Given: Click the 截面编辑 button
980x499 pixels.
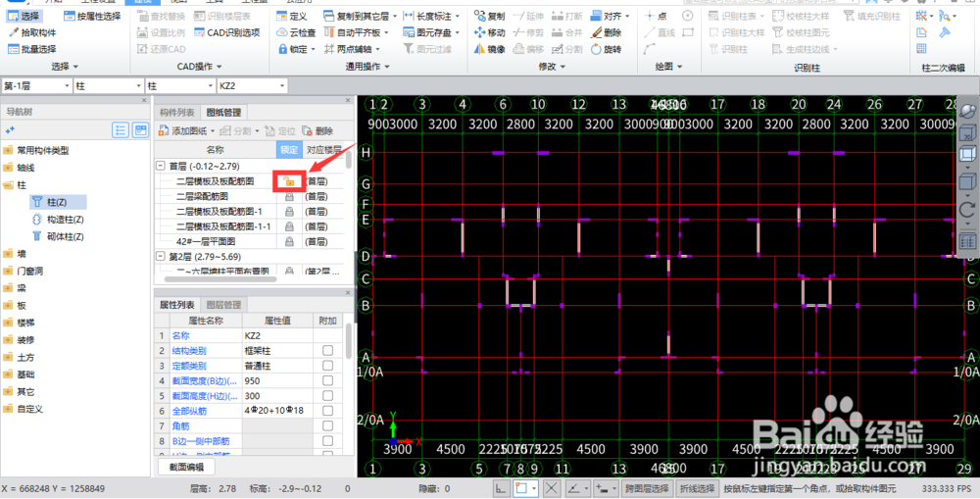Looking at the screenshot, I should 186,467.
